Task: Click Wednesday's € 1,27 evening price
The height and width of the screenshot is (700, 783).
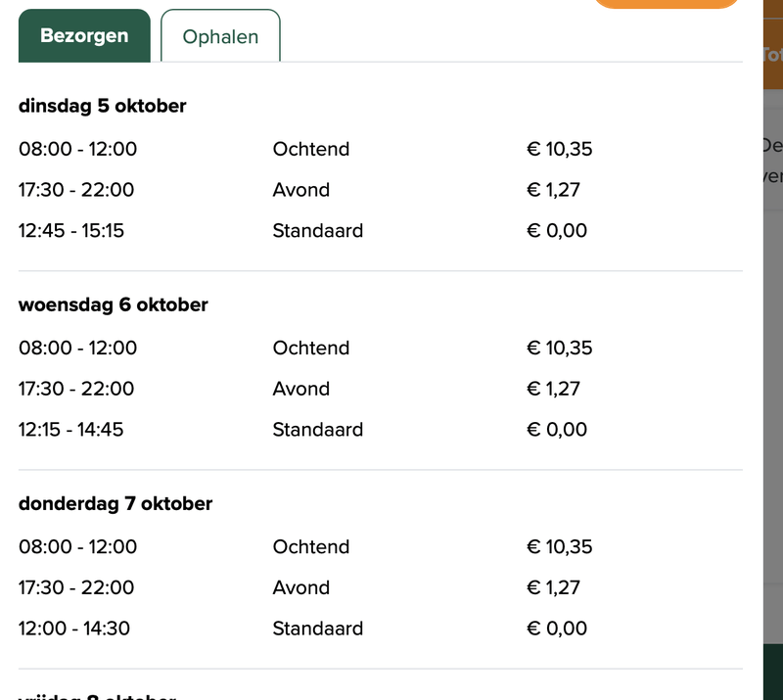Action: [553, 389]
